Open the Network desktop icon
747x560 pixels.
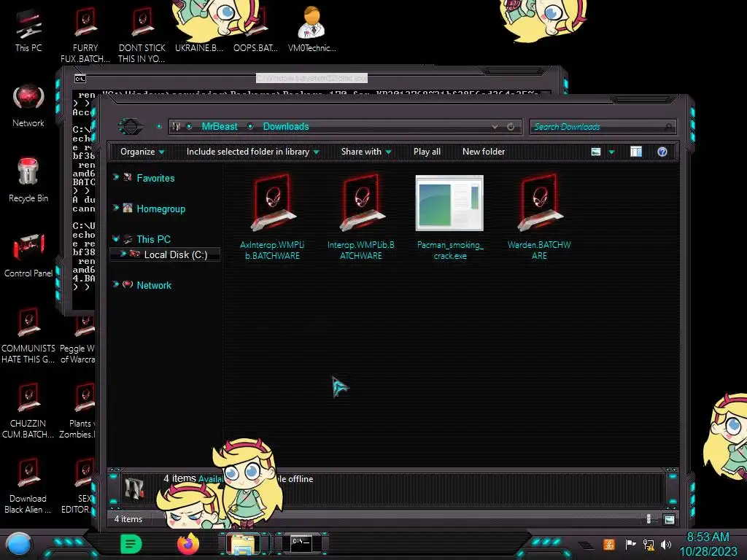point(28,106)
